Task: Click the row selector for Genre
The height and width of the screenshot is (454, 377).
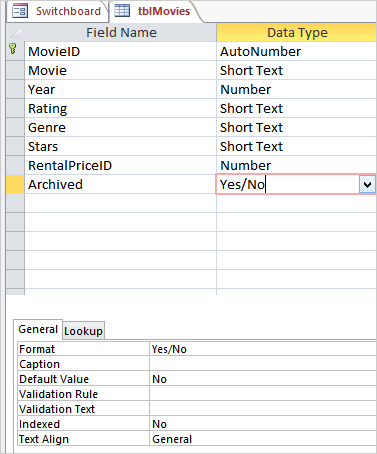Action: pos(15,127)
